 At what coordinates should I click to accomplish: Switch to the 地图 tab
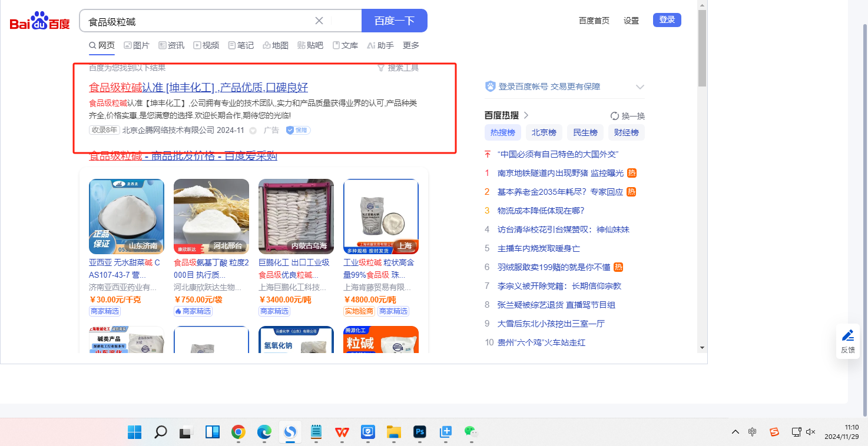(x=276, y=45)
